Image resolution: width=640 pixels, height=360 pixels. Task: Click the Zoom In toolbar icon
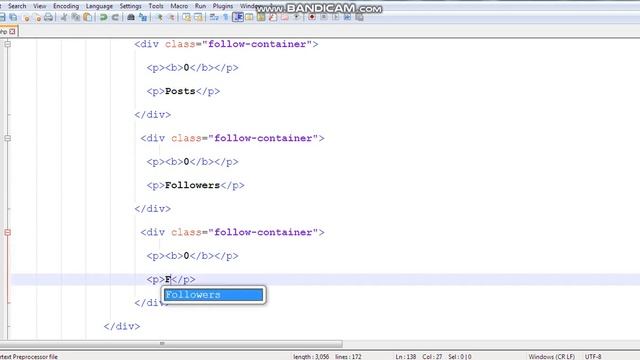pos(159,17)
